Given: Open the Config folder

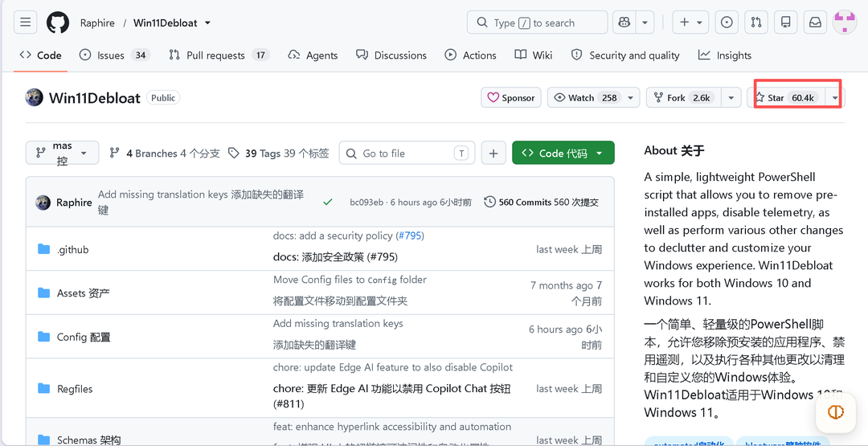Looking at the screenshot, I should coord(84,337).
